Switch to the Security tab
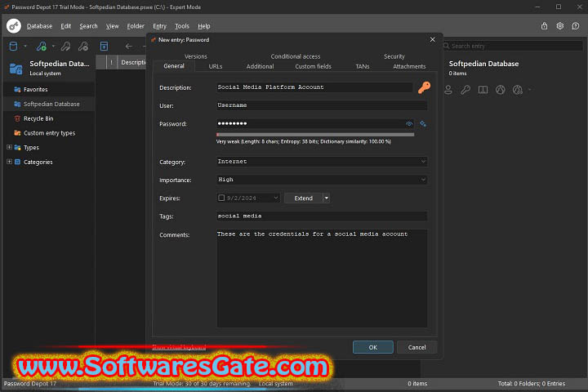The height and width of the screenshot is (392, 588). coord(394,56)
